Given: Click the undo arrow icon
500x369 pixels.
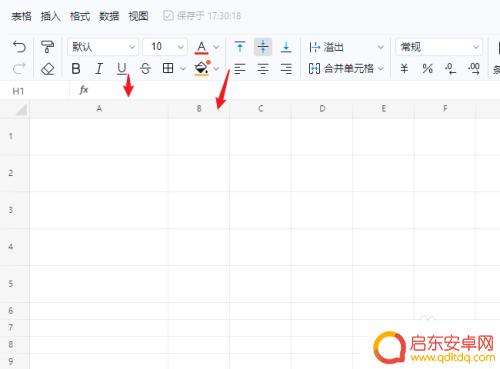Looking at the screenshot, I should (19, 47).
